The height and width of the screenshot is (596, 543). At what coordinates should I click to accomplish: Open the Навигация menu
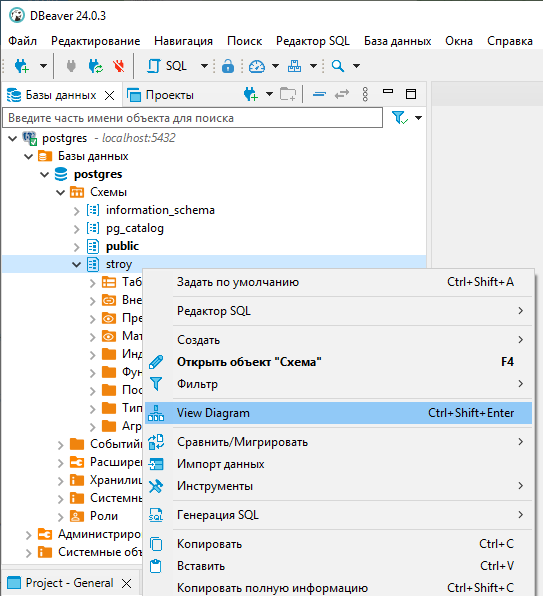[x=183, y=41]
